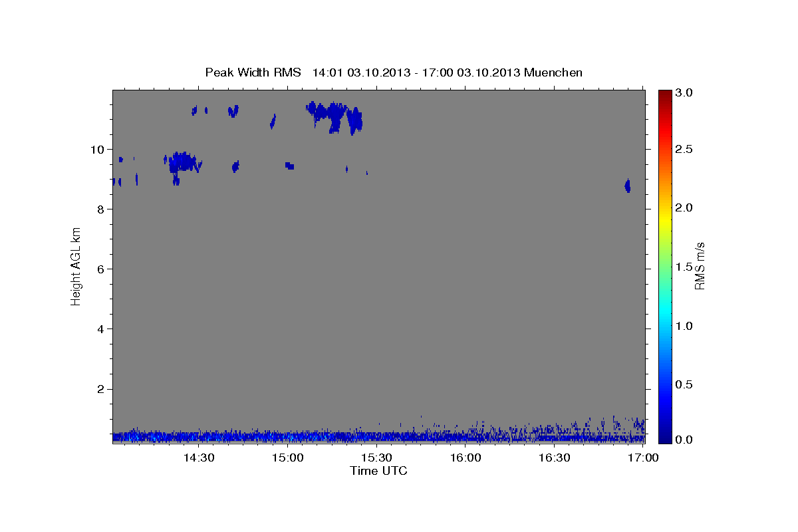Click the colorbar value 2.0
This screenshot has height=532, width=798.
click(684, 208)
